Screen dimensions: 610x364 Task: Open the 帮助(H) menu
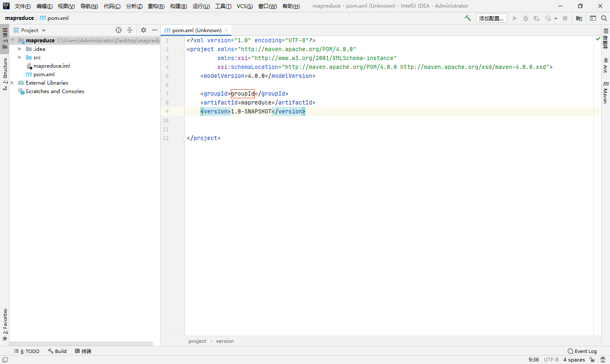(291, 6)
